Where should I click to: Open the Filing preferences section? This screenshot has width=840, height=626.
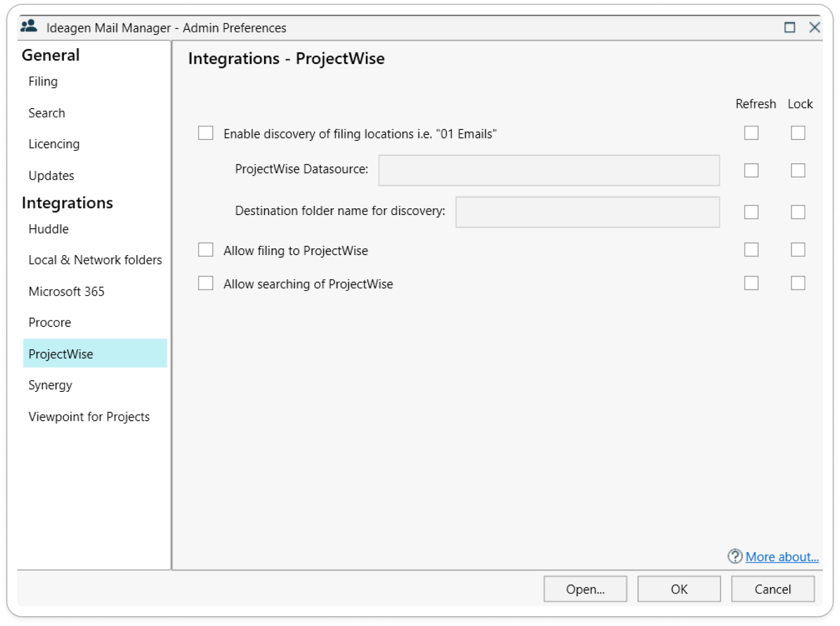tap(43, 81)
